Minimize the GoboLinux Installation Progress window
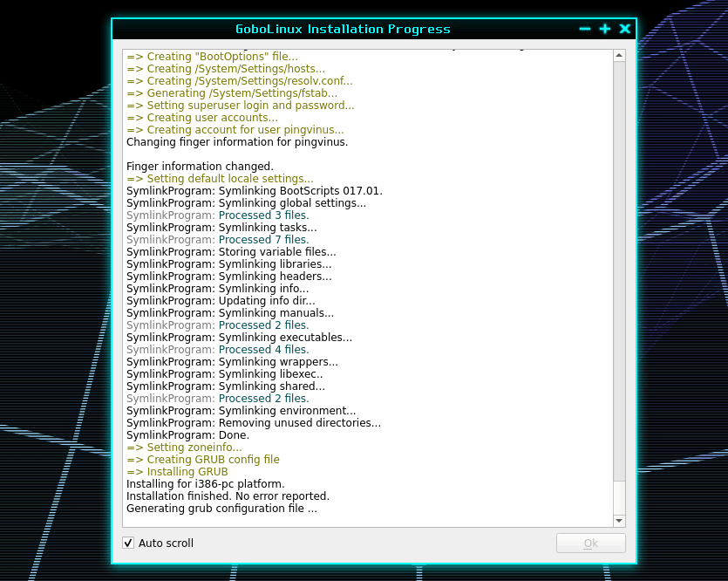Viewport: 728px width, 581px height. pos(585,30)
